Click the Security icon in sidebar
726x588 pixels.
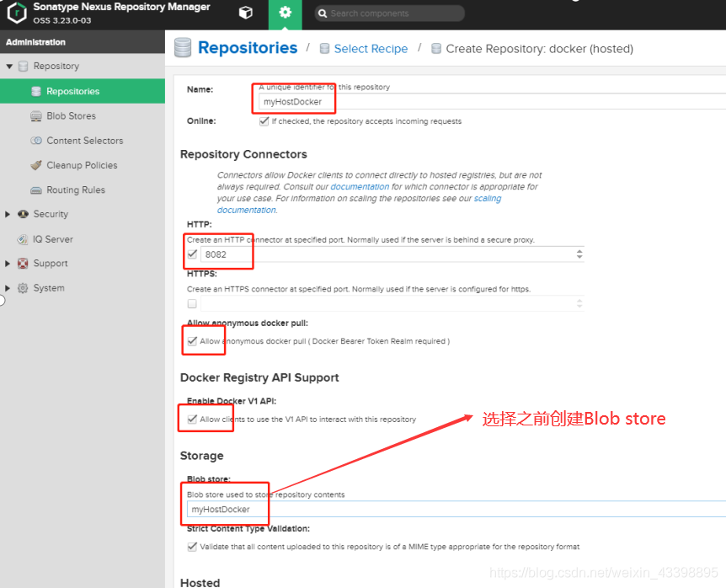point(23,214)
